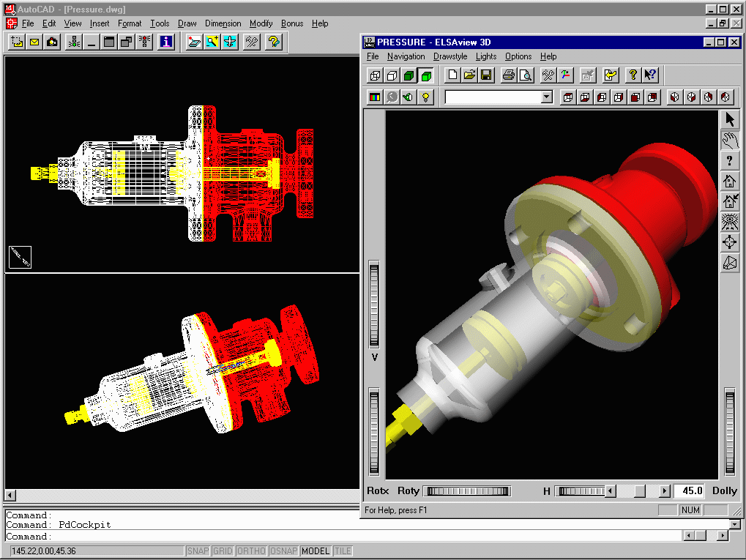The image size is (746, 560).
Task: Toggle GRID display in the status bar
Action: pos(223,551)
